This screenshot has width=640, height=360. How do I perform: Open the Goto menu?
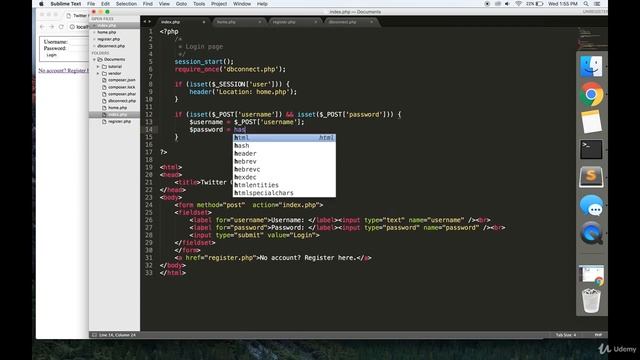point(181,4)
